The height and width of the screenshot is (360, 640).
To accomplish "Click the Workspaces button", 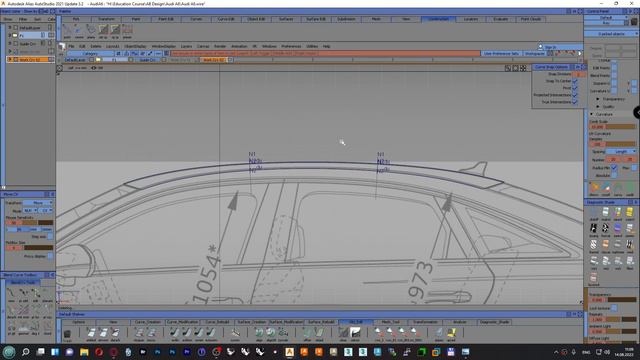I will (534, 53).
